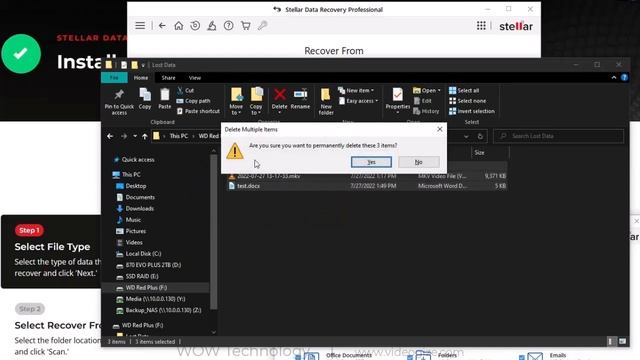Open Stellar home screen

(x=178, y=26)
